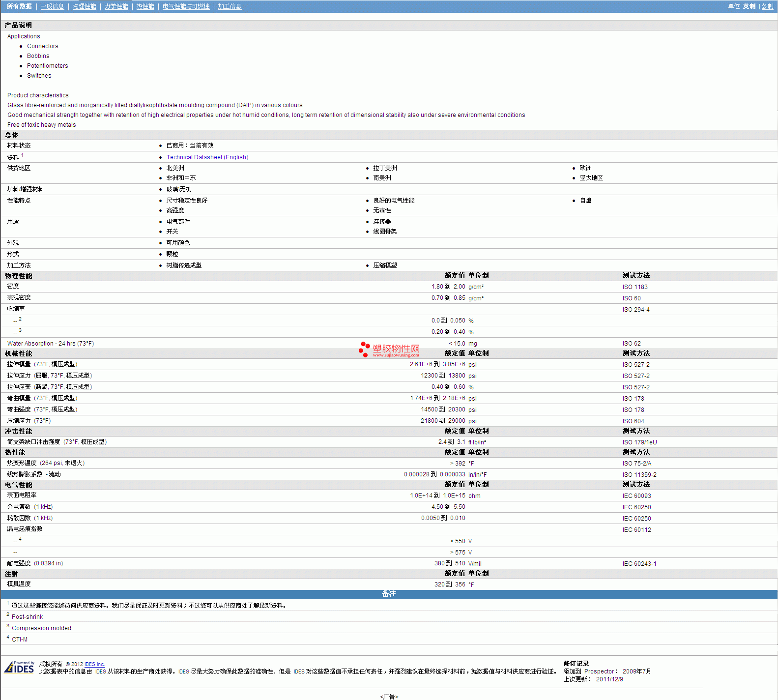Follow the IDES Inc. copyright link
This screenshot has width=778, height=700.
[95, 664]
